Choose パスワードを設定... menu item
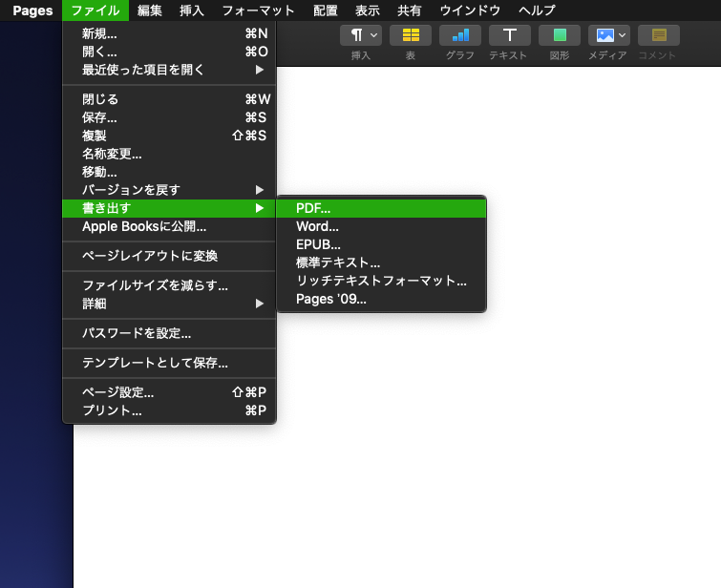The height and width of the screenshot is (588, 721). [x=169, y=333]
